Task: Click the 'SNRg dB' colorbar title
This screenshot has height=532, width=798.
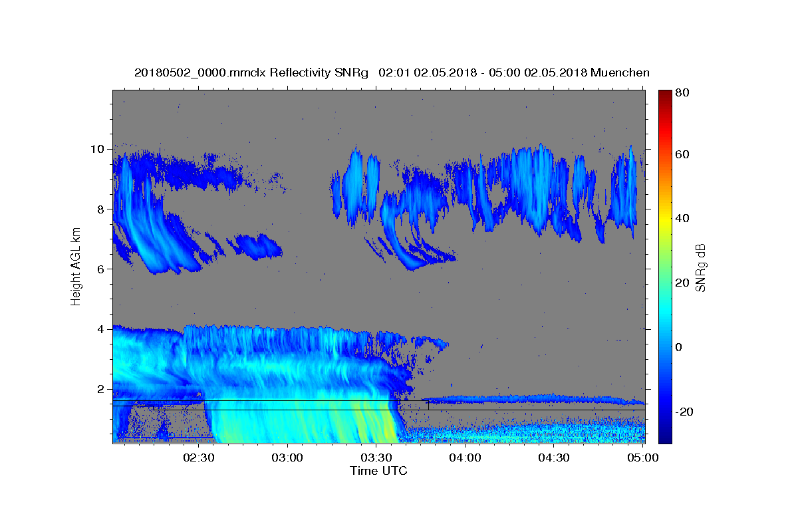Action: [x=700, y=267]
